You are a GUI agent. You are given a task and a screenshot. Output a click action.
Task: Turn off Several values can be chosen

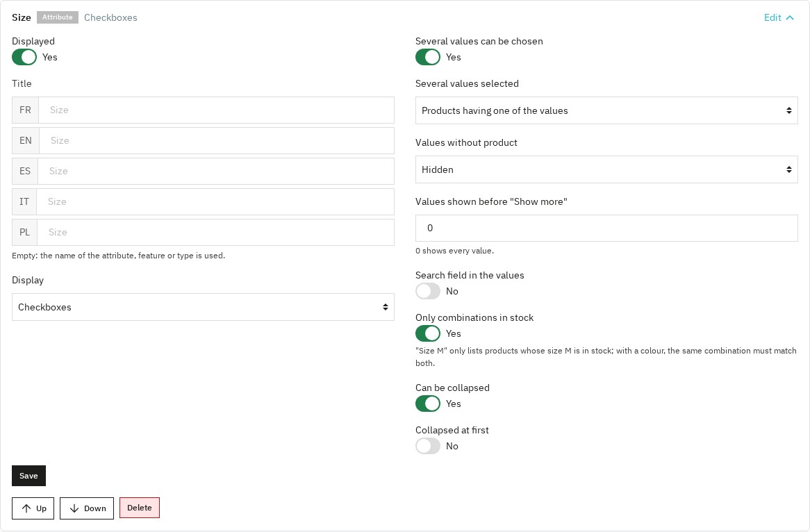point(428,57)
